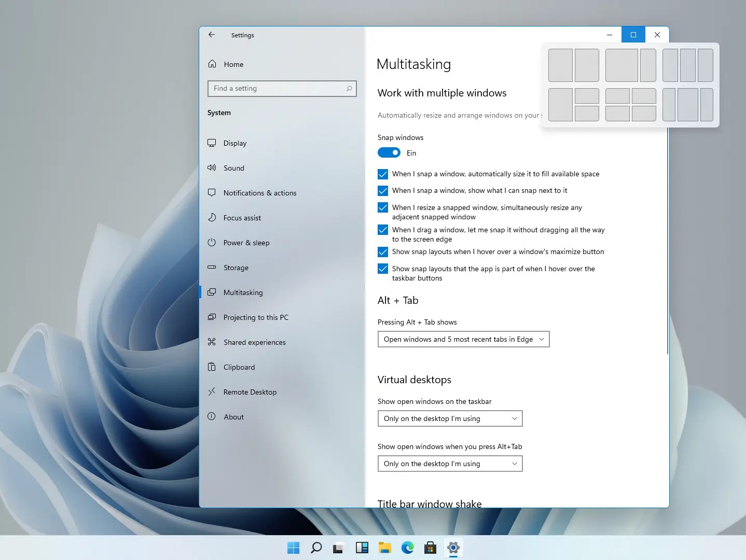
Task: Expand the Alt+Tab open windows dropdown
Action: tap(450, 464)
